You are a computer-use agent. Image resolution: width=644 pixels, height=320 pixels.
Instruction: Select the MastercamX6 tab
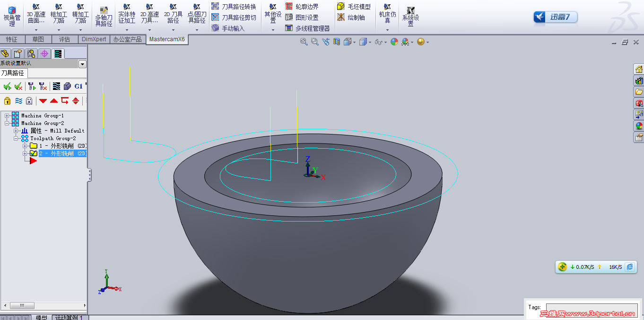[x=167, y=39]
